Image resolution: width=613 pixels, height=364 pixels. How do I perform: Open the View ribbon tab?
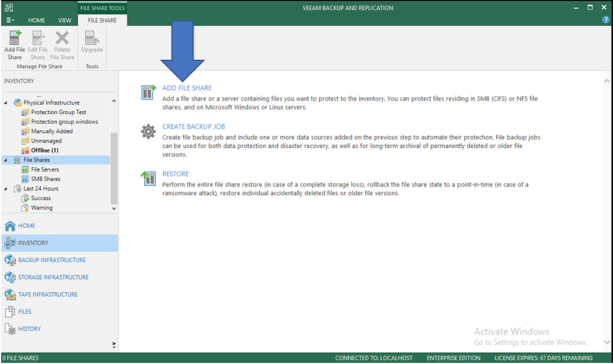(x=65, y=20)
